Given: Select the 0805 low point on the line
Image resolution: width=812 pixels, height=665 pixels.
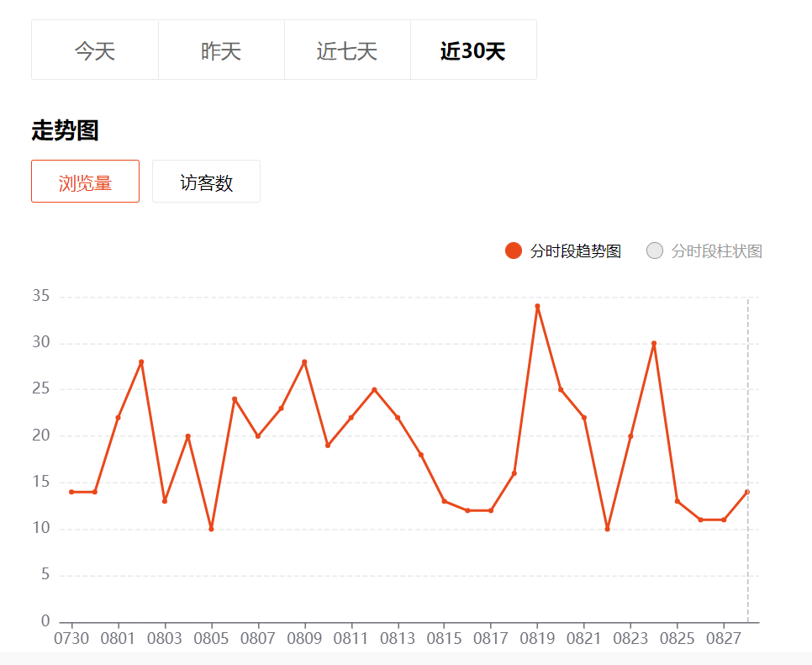Looking at the screenshot, I should click(211, 529).
